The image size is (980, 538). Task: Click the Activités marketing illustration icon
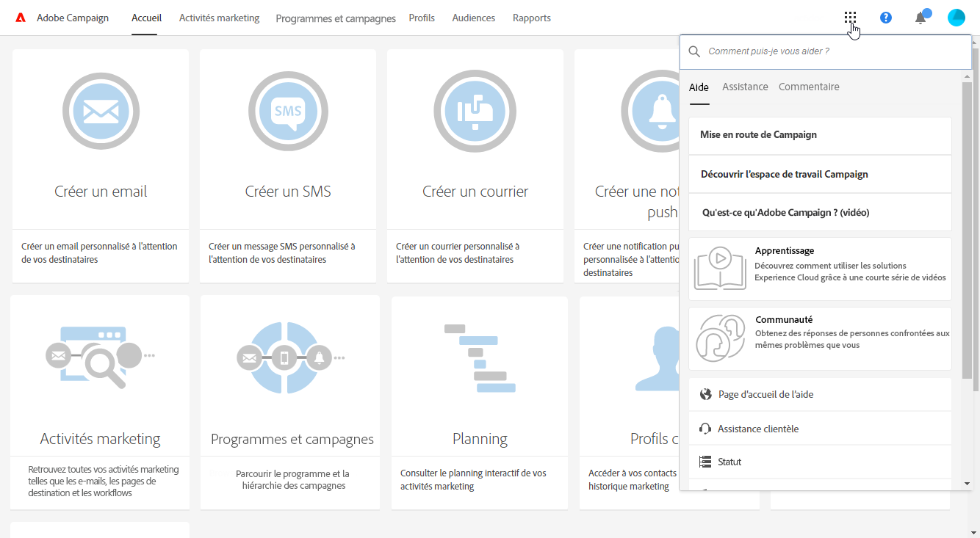coord(100,357)
